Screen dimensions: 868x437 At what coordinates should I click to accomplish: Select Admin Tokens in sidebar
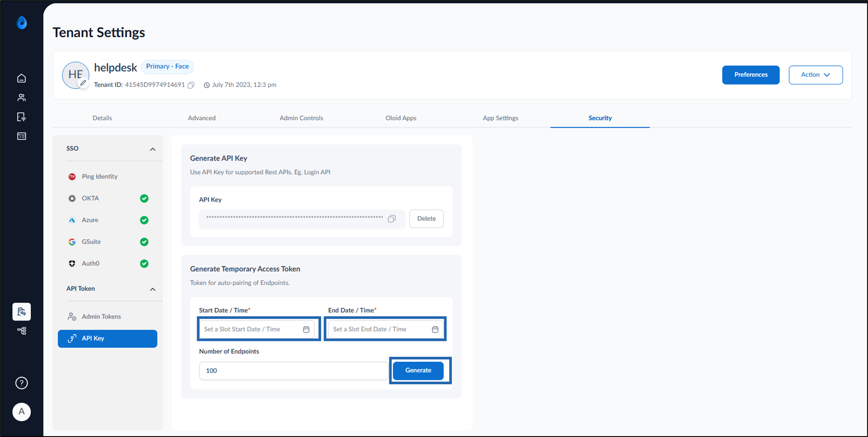tap(107, 317)
